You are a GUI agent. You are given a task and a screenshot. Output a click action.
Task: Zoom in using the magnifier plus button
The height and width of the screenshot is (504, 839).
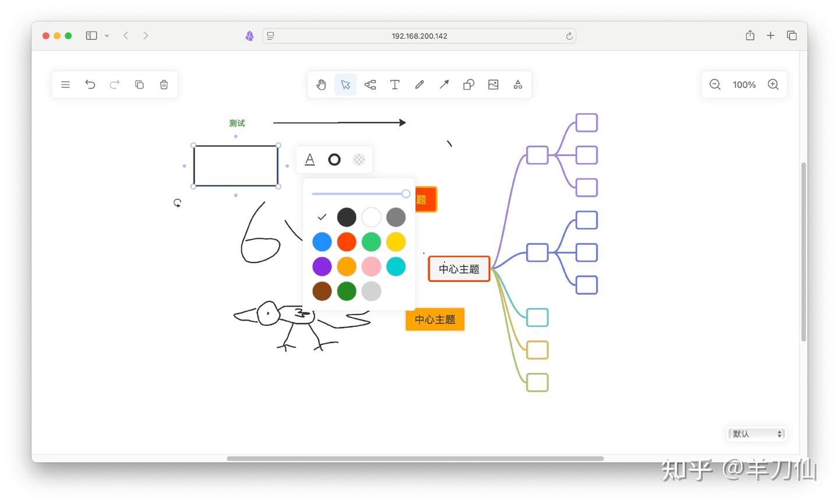[773, 84]
